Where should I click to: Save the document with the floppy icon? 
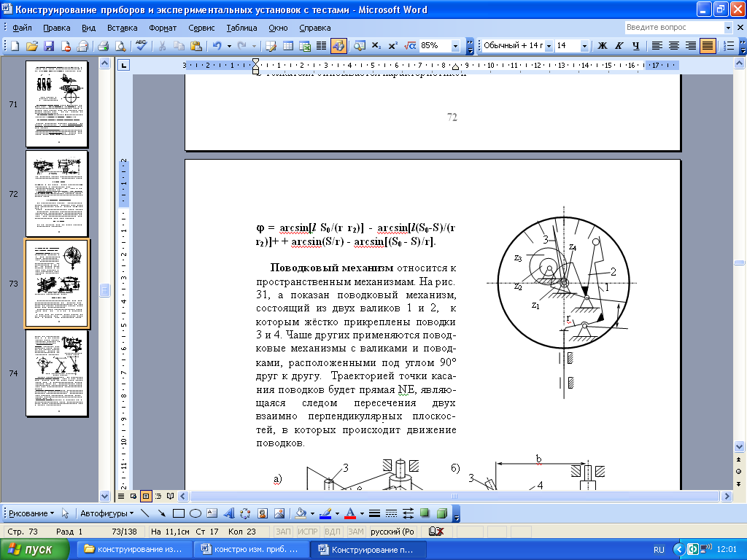(49, 46)
